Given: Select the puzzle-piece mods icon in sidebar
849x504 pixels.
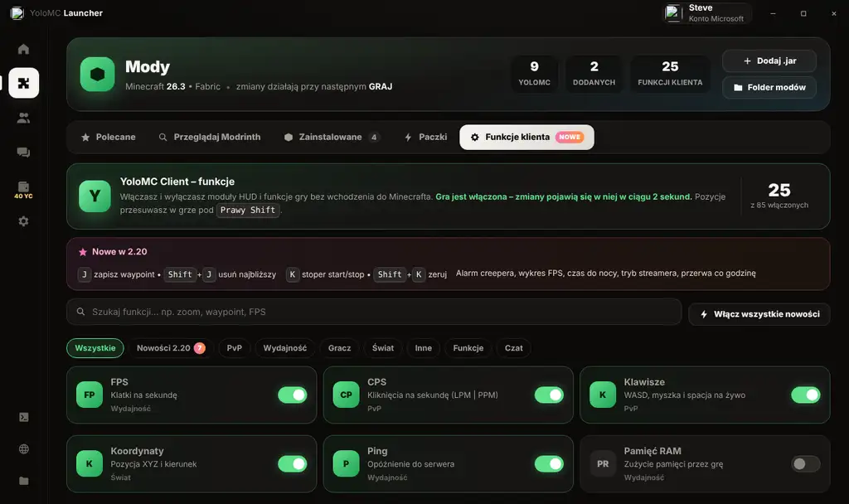Looking at the screenshot, I should coord(24,83).
